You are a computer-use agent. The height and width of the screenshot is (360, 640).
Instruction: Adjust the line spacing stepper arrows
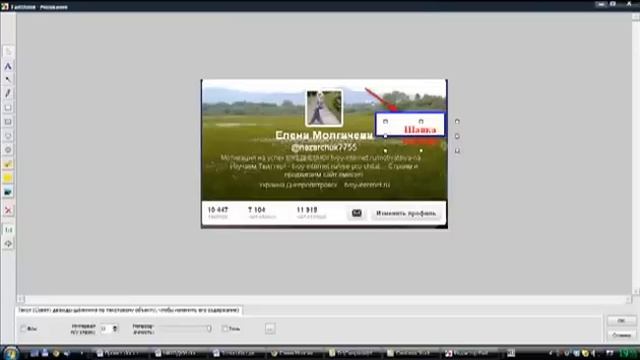click(115, 329)
